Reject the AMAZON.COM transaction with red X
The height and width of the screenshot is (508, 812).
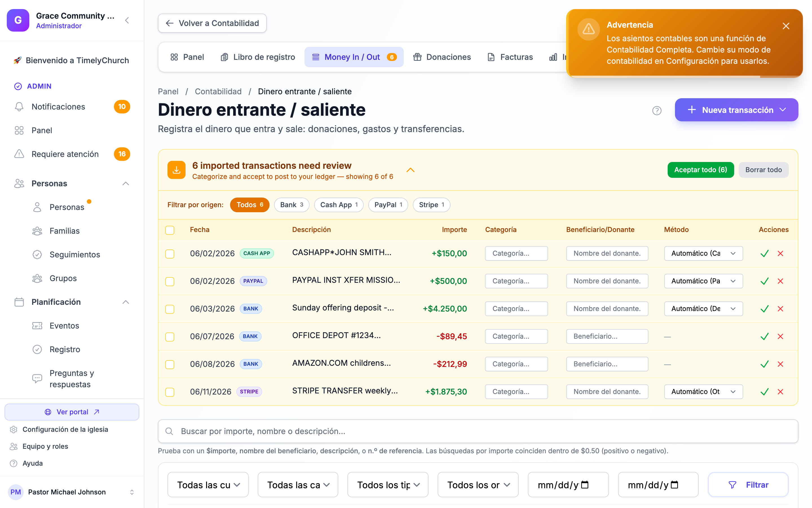(x=780, y=364)
